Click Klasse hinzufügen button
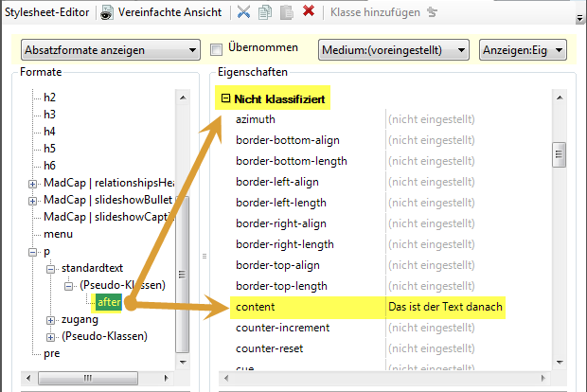This screenshot has height=392, width=587. [x=375, y=12]
